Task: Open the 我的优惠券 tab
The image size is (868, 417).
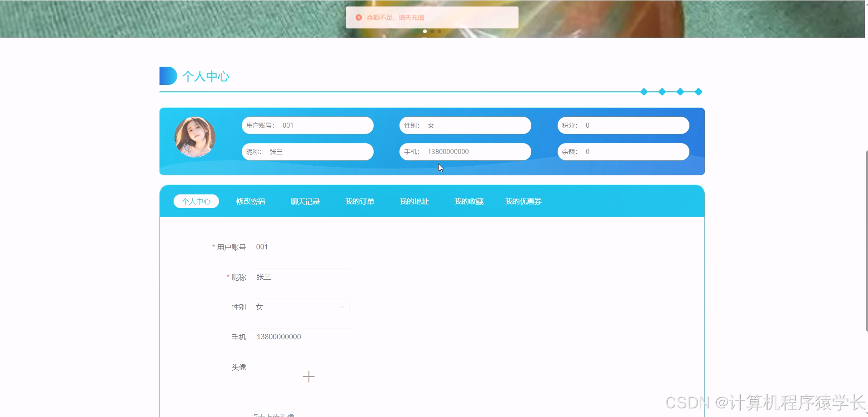Action: point(523,201)
